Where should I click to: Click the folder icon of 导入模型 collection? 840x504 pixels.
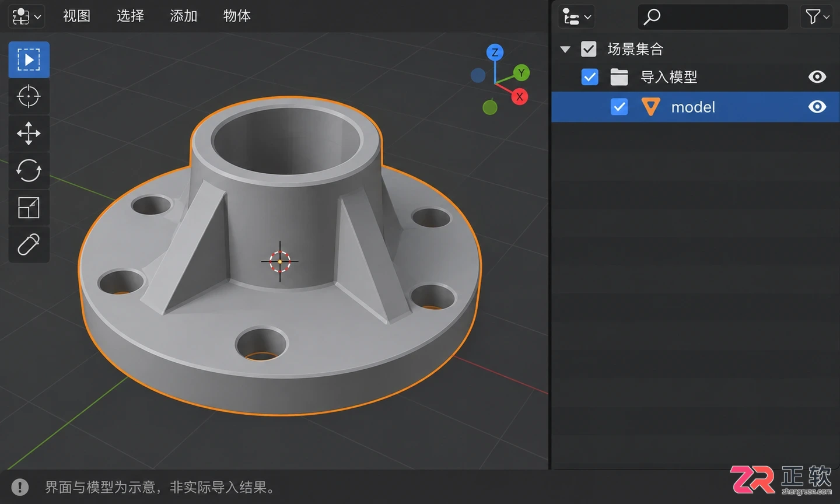(x=619, y=77)
